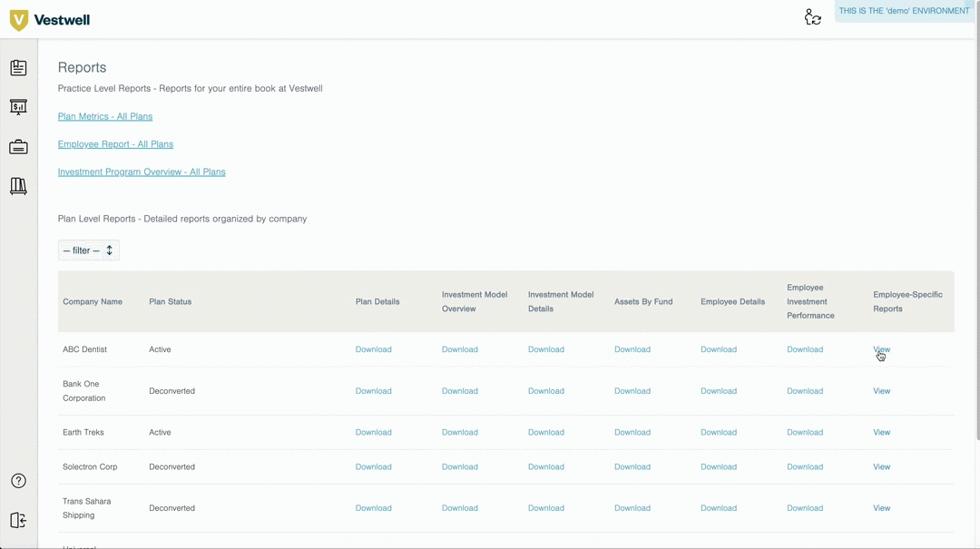The image size is (980, 549).
Task: Download Investment Model Overview for Trans Sahara Shipping
Action: tap(460, 508)
